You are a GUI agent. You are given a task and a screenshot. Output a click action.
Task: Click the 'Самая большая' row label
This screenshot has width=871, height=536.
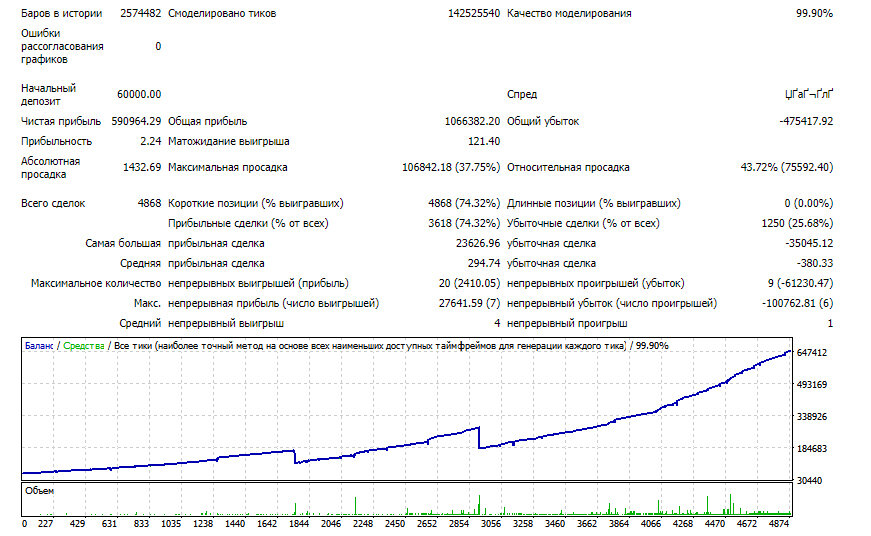[123, 243]
